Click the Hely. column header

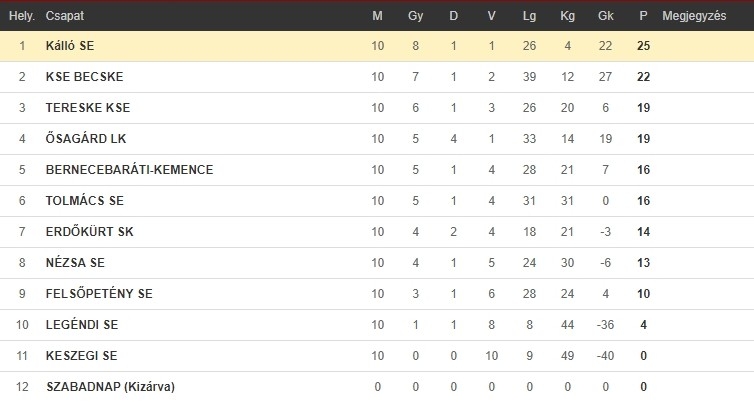coord(22,16)
